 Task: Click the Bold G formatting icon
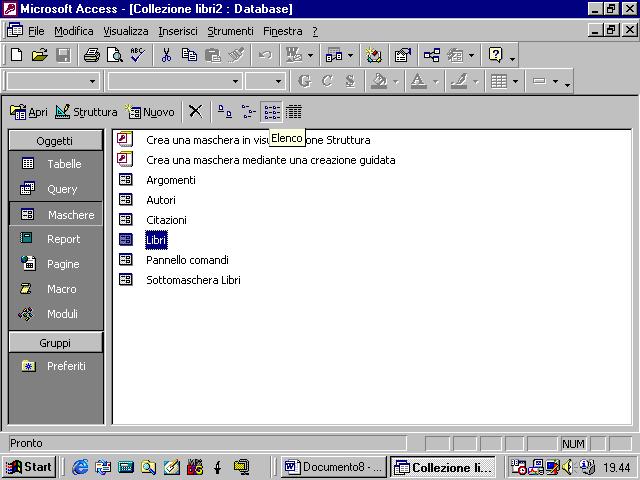(x=304, y=81)
